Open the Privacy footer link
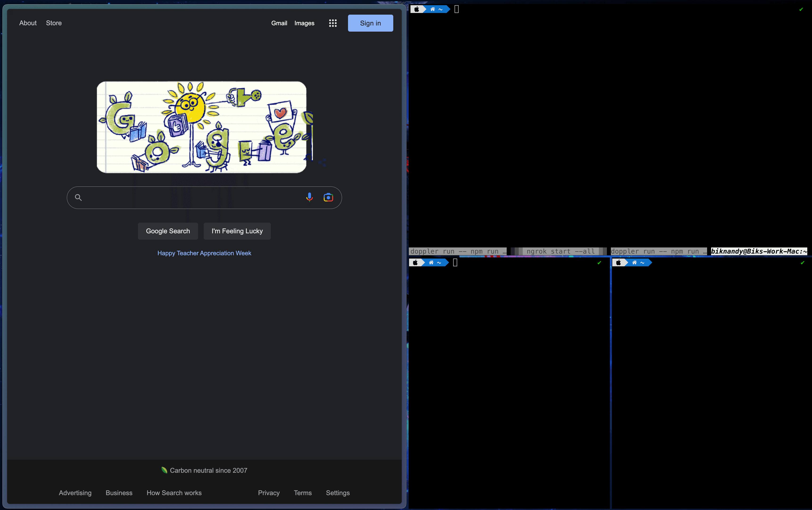This screenshot has height=510, width=812. click(269, 493)
